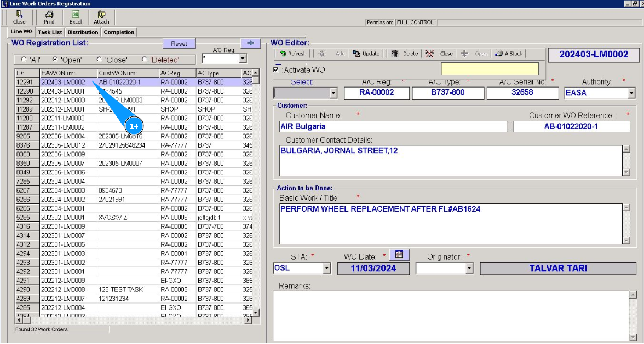Click the Close door icon in toolbar
This screenshot has width=644, height=344.
(x=19, y=17)
